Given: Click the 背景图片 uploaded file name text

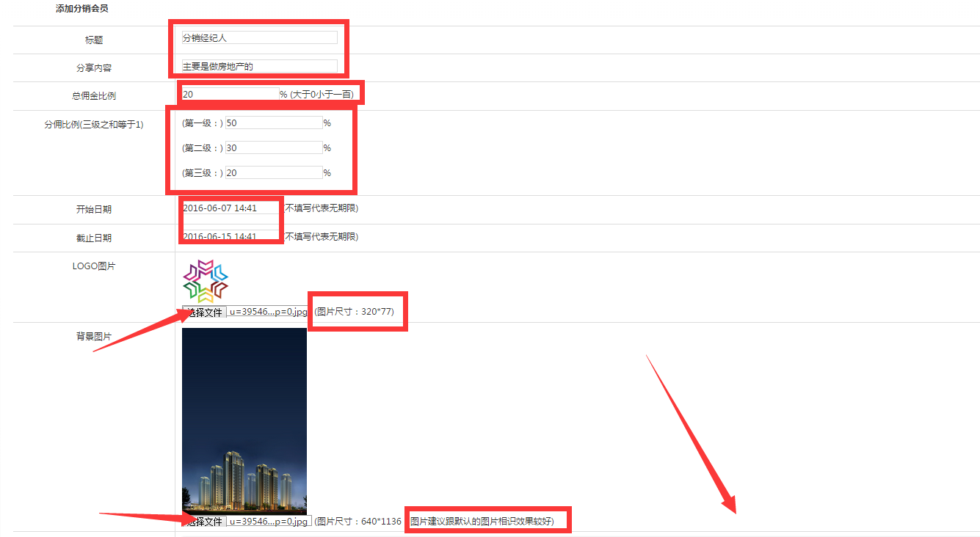Looking at the screenshot, I should coord(268,522).
